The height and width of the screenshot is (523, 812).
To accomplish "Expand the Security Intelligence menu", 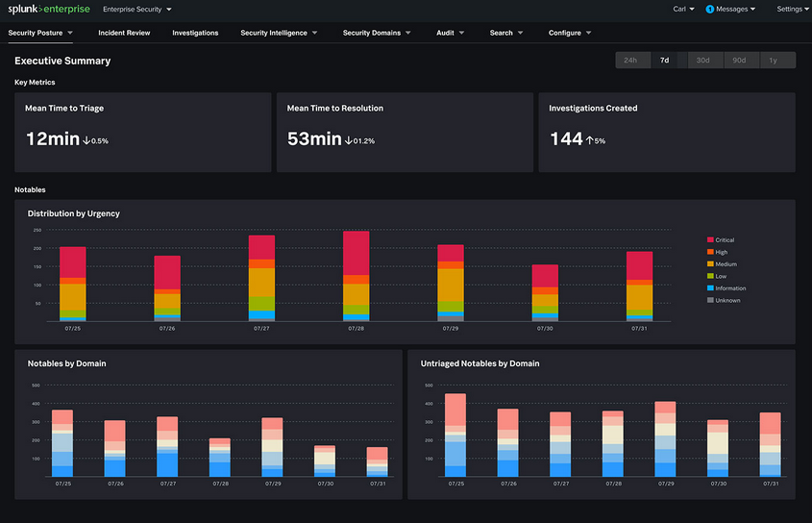I will (x=279, y=33).
